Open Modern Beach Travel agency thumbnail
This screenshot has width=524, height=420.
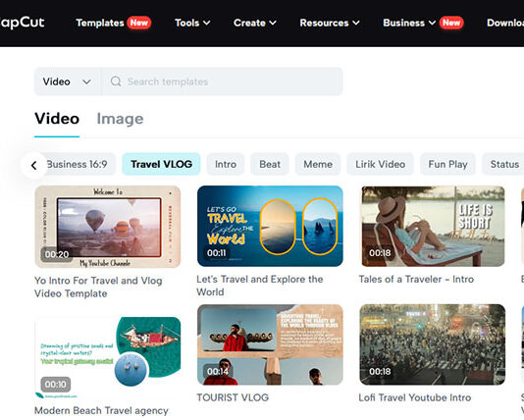[108, 357]
